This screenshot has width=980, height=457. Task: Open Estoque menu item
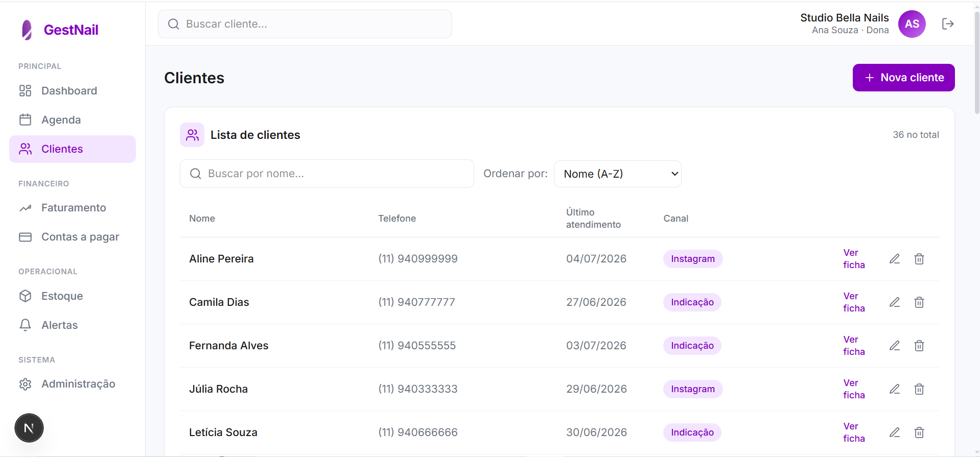click(x=73, y=296)
